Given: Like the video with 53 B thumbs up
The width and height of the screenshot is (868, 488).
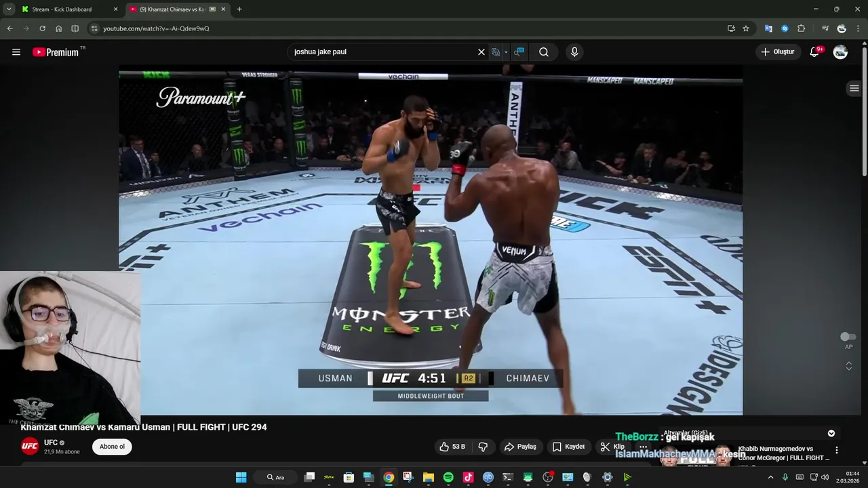Looking at the screenshot, I should point(452,447).
